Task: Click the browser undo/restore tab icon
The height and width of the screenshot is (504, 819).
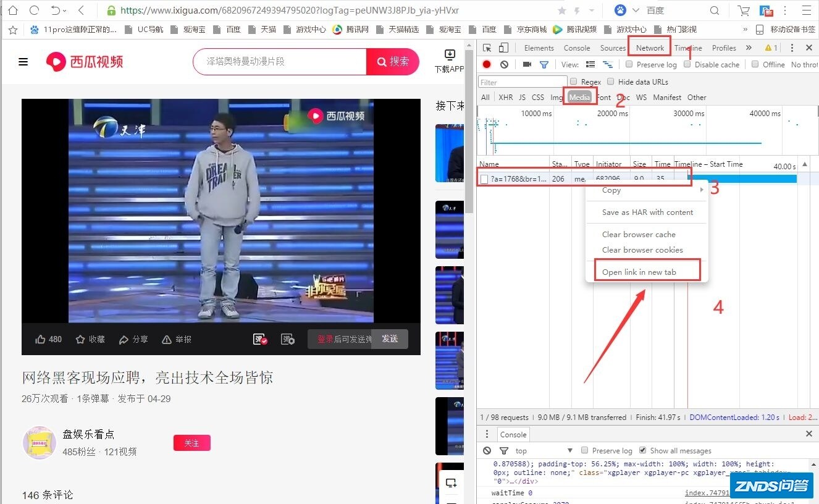Action: point(56,10)
